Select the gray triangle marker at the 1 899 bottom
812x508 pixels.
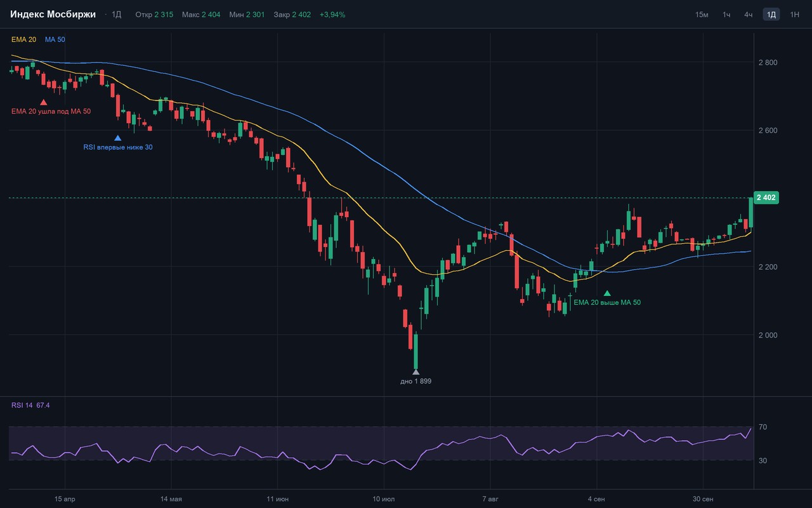(416, 372)
